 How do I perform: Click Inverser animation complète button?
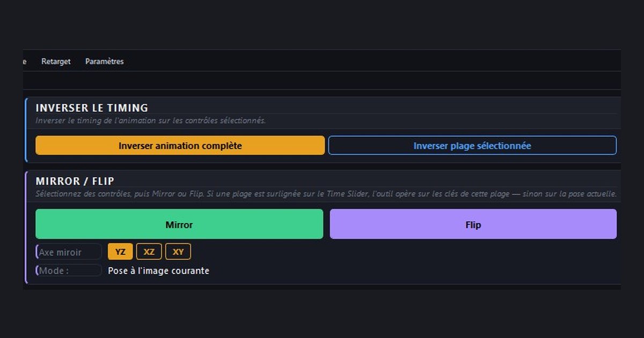point(180,145)
